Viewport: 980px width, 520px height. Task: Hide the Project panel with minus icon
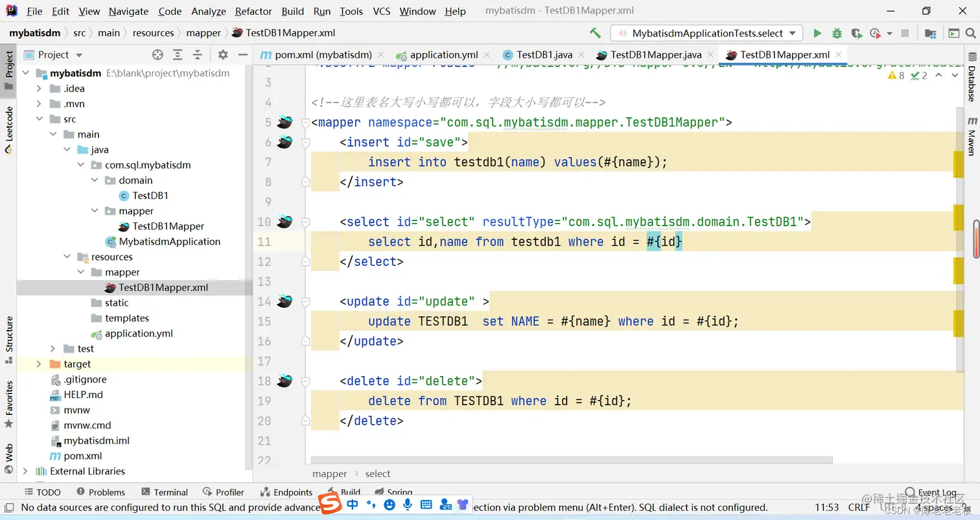[242, 54]
